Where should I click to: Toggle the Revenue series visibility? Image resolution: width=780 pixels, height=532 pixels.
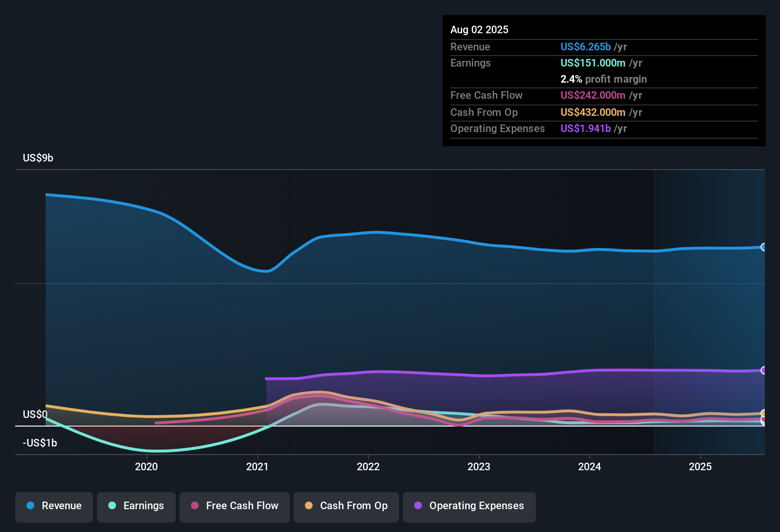pos(54,506)
